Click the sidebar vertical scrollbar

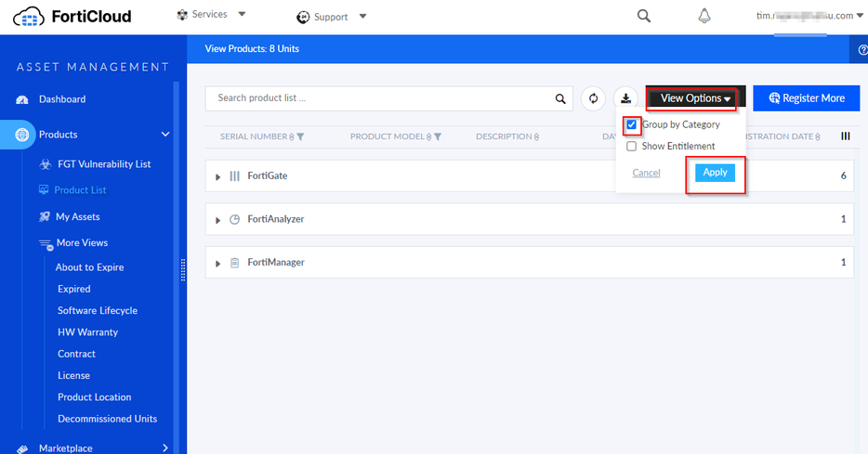click(x=176, y=266)
